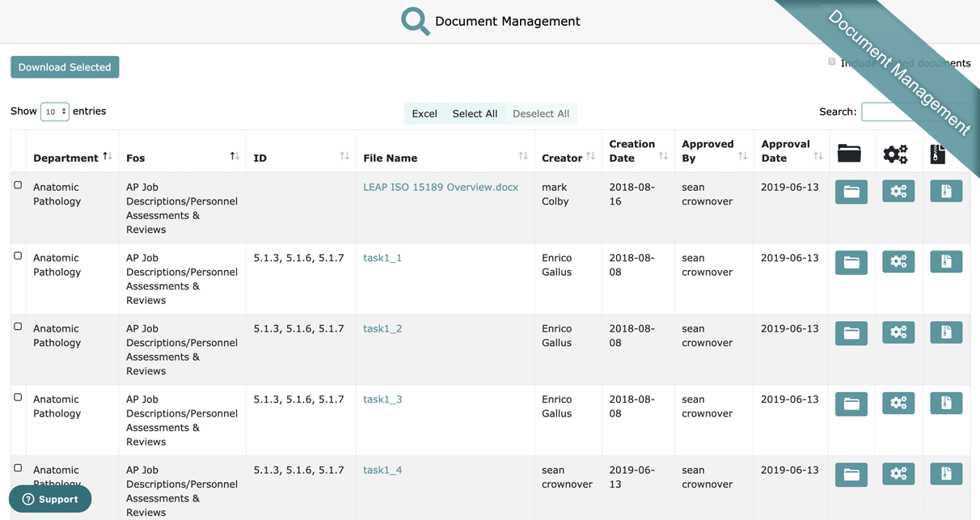Click the Excel export option
Screen dimensions: 980x520
(x=424, y=114)
